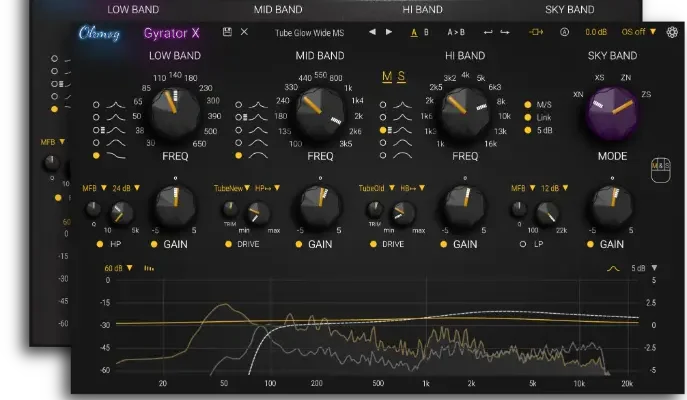This screenshot has width=687, height=400.
Task: Toggle the HP filter enable dot
Action: 98,244
